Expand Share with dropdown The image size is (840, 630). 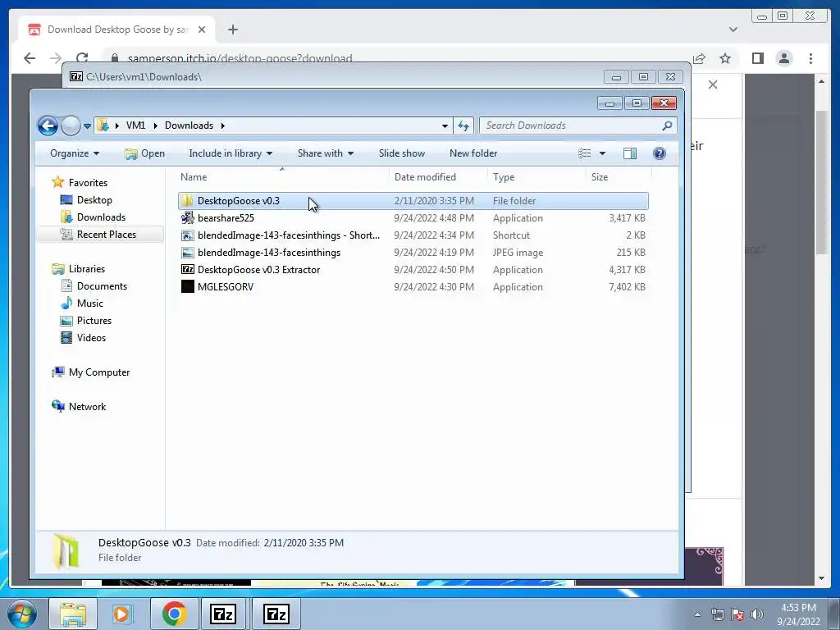[x=325, y=153]
